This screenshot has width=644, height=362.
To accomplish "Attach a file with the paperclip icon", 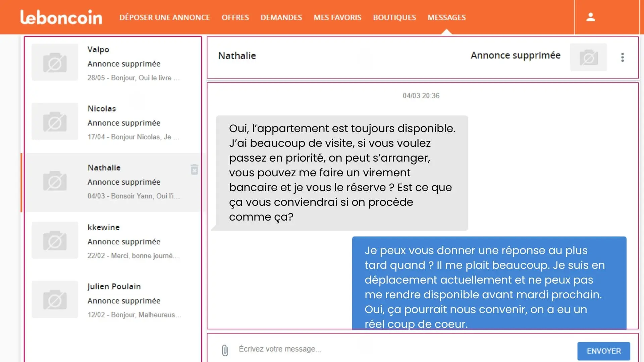I will tap(225, 350).
